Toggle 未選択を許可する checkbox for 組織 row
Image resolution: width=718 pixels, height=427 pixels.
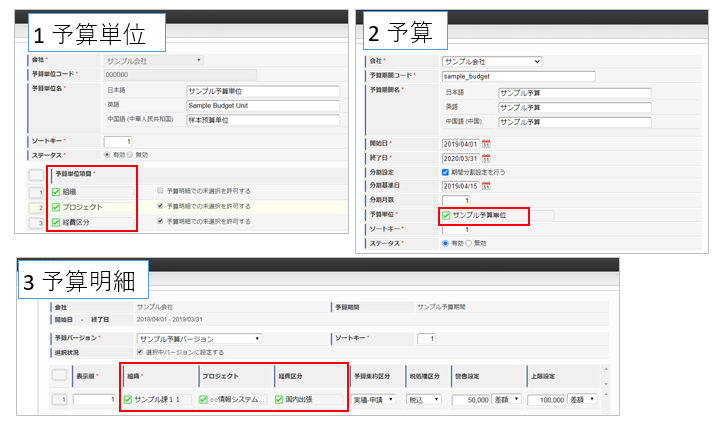pos(160,190)
